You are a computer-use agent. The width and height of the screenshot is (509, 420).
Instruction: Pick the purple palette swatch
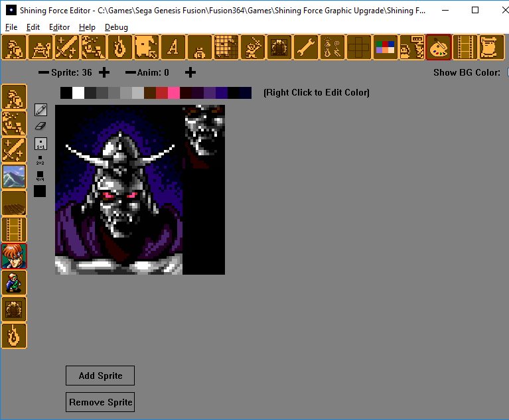[x=210, y=93]
